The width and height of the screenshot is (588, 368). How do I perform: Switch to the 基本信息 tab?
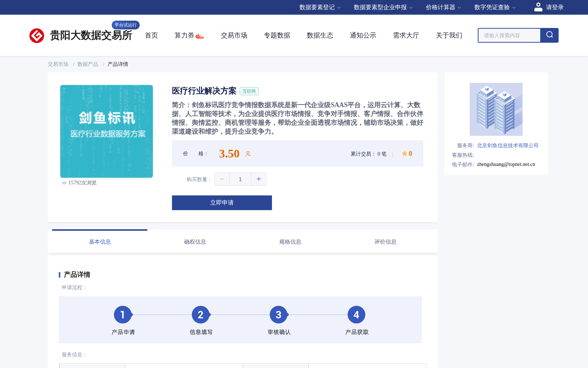coord(100,242)
